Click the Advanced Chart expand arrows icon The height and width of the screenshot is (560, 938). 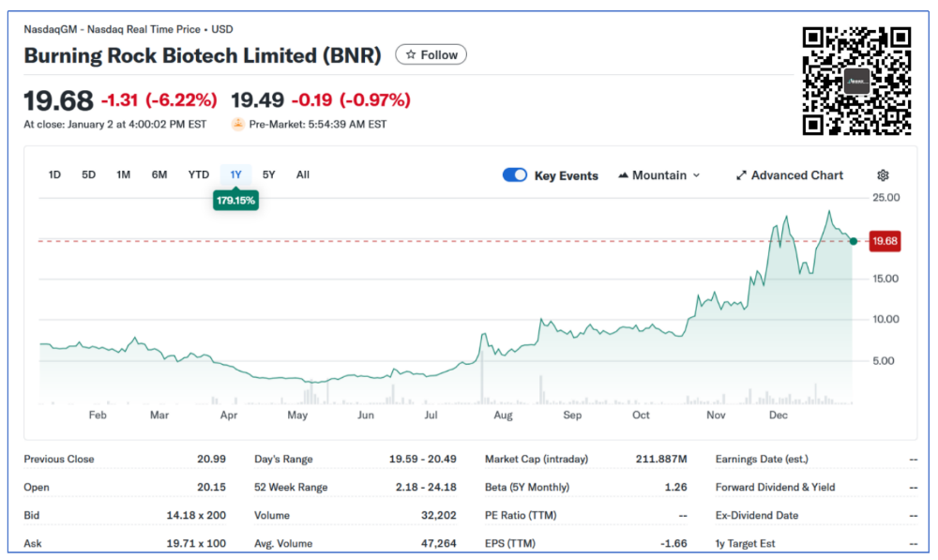(x=741, y=175)
